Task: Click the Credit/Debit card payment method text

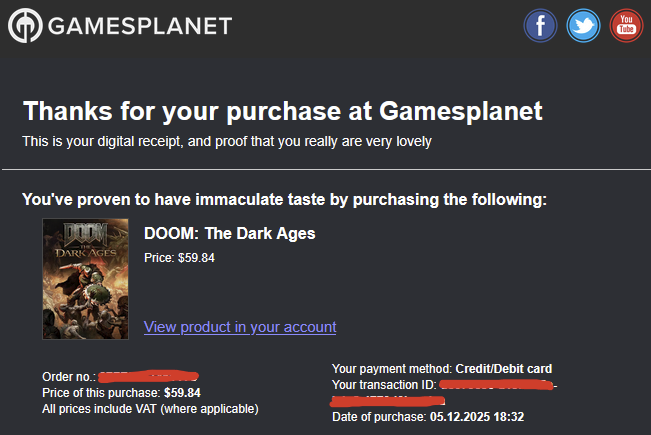Action: (x=504, y=369)
